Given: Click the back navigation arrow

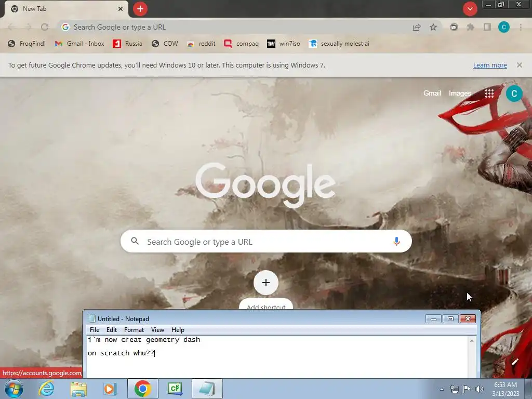Looking at the screenshot, I should click(x=11, y=27).
